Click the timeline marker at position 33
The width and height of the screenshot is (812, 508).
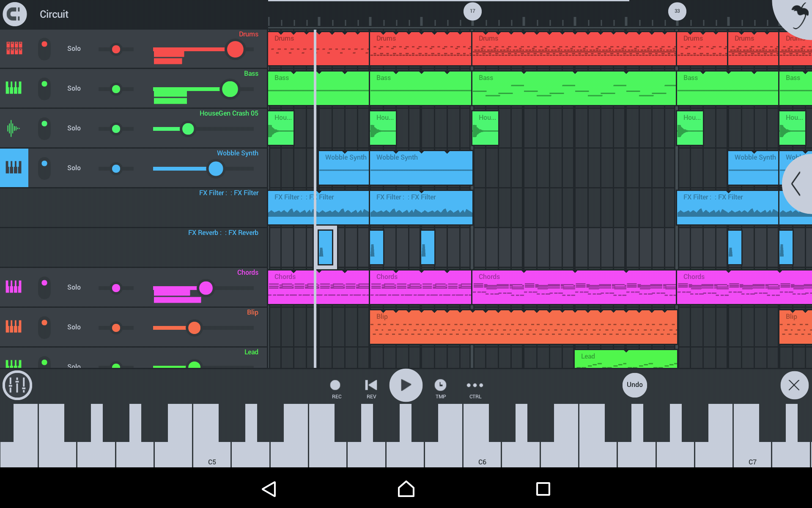676,11
